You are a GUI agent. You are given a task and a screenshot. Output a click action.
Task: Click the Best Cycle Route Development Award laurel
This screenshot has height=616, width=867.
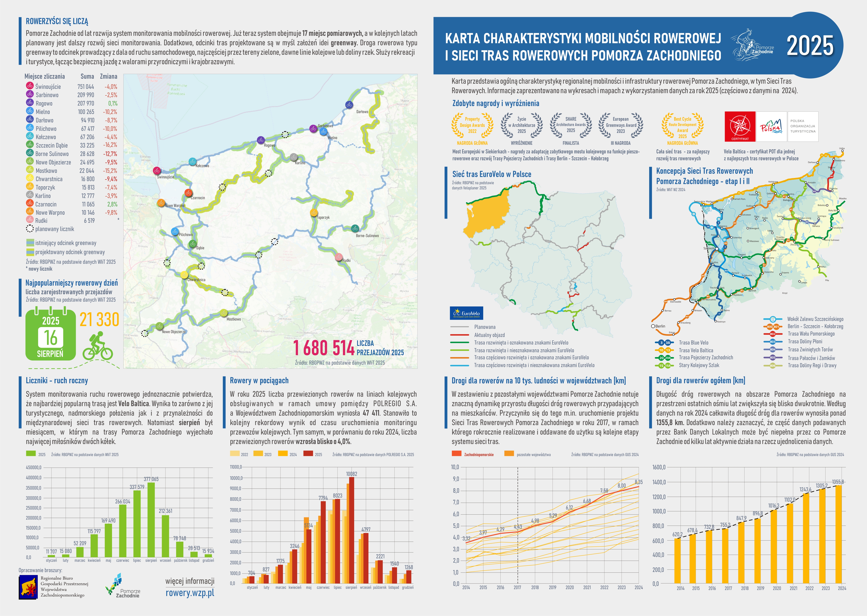coord(682,126)
